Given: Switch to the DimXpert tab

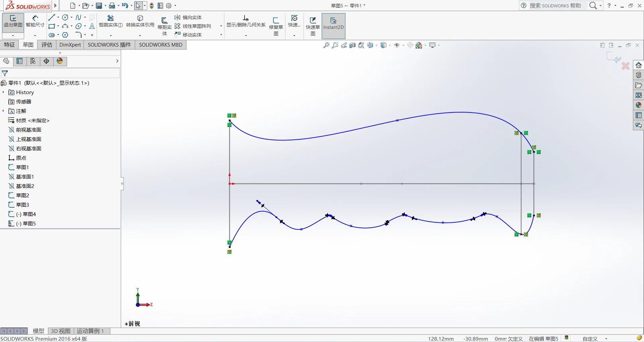Looking at the screenshot, I should (70, 45).
